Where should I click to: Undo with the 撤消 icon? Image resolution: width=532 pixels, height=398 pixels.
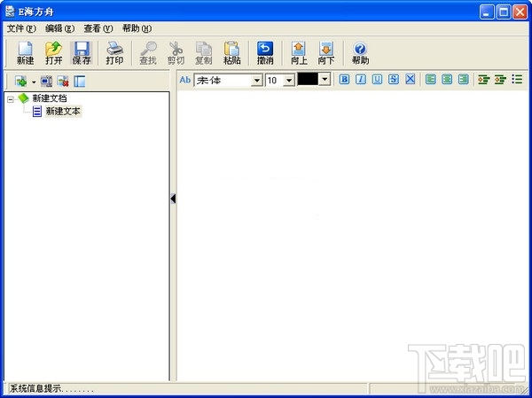click(x=265, y=53)
